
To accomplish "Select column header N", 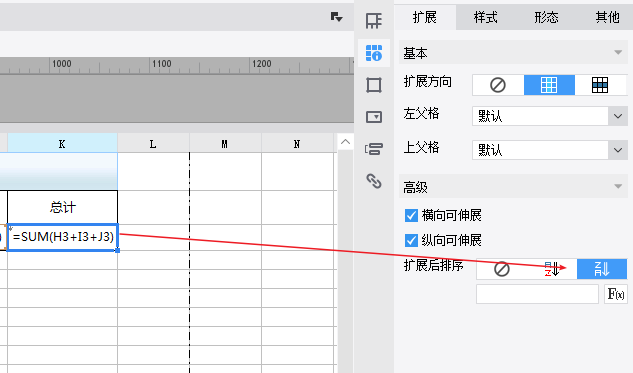I will [x=297, y=144].
